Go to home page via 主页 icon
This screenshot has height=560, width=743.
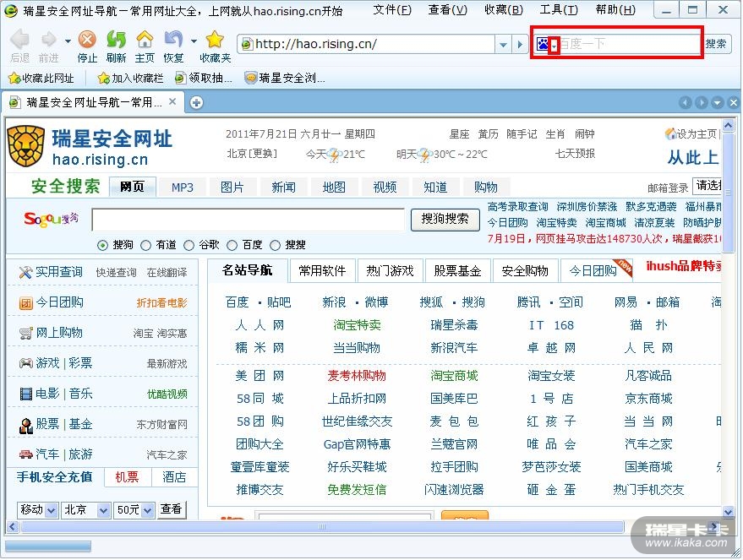[x=145, y=40]
